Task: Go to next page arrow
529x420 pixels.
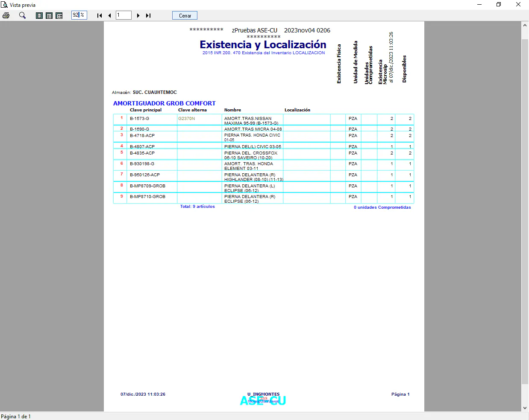Action: [x=138, y=15]
